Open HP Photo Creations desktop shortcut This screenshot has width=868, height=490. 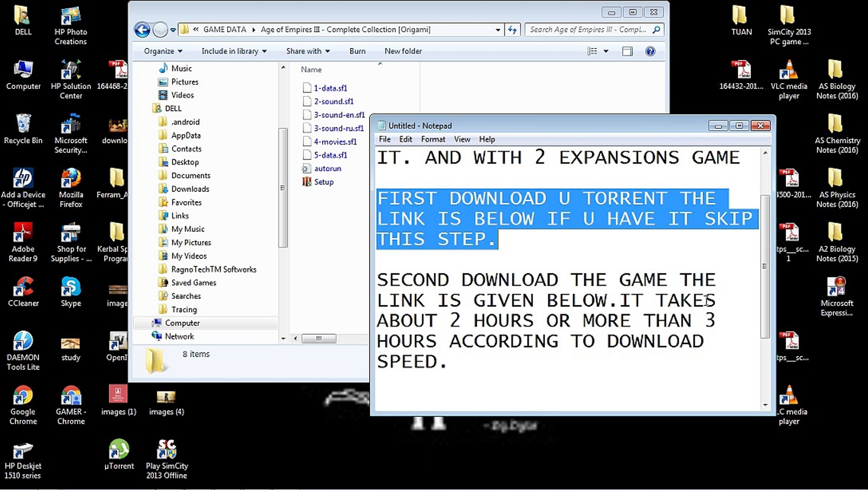(70, 25)
